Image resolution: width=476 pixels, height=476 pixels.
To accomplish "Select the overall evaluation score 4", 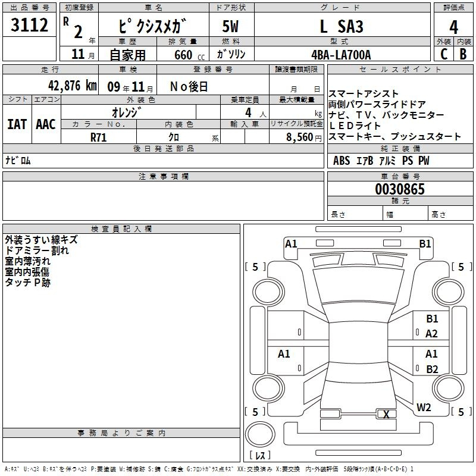I will (x=454, y=27).
